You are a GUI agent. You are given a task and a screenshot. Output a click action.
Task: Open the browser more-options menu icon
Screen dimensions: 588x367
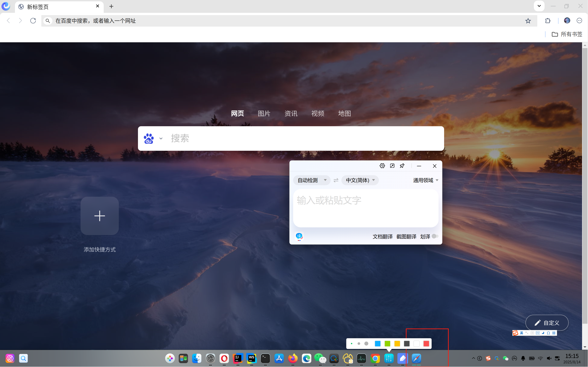pos(579,21)
